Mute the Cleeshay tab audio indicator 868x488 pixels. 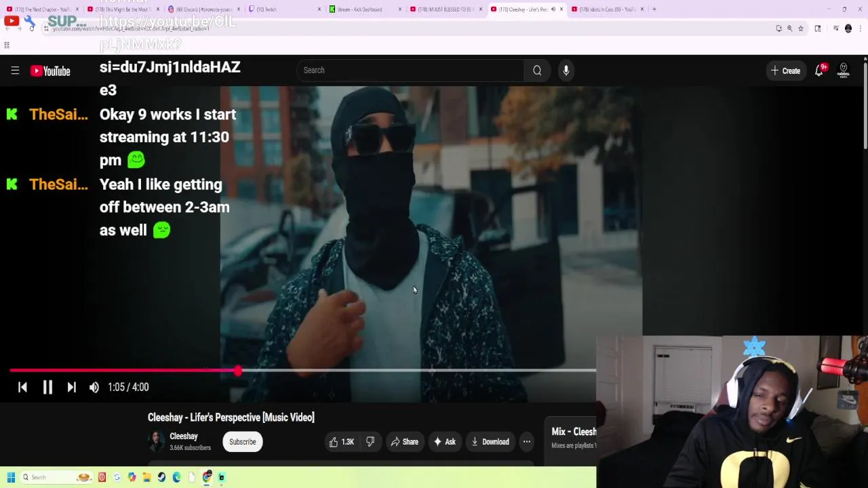553,9
